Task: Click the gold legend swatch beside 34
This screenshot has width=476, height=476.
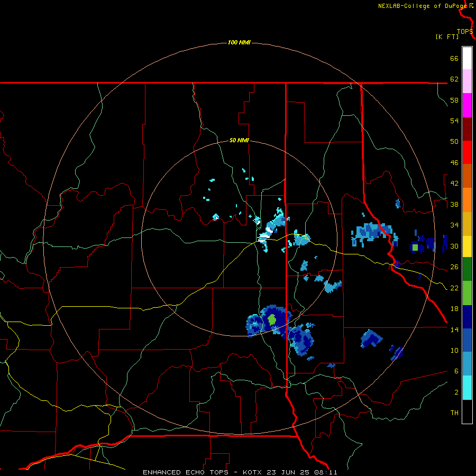Action: (467, 224)
